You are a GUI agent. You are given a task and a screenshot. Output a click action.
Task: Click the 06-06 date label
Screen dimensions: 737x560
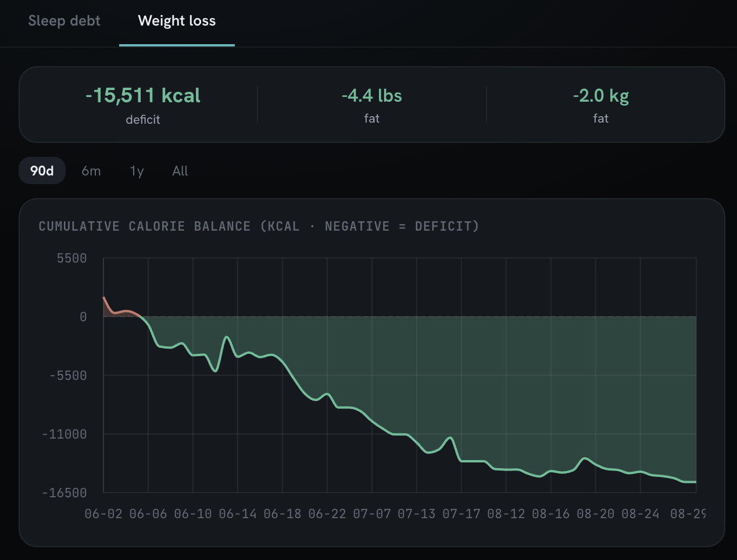tap(148, 514)
